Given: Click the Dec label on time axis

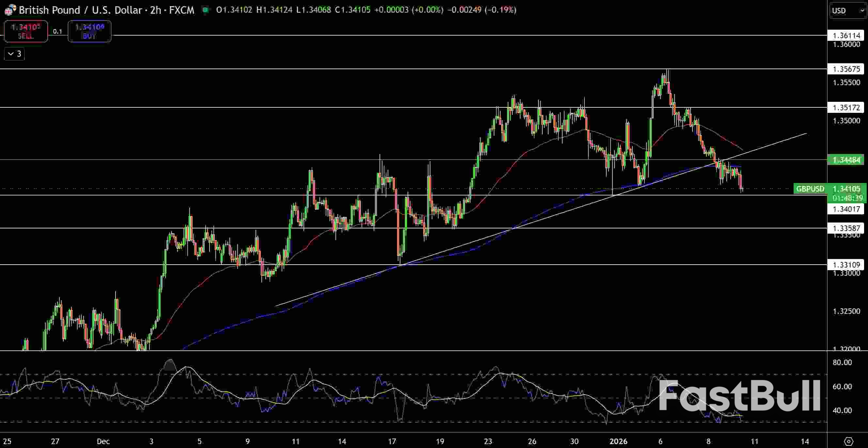Looking at the screenshot, I should pyautogui.click(x=103, y=441).
